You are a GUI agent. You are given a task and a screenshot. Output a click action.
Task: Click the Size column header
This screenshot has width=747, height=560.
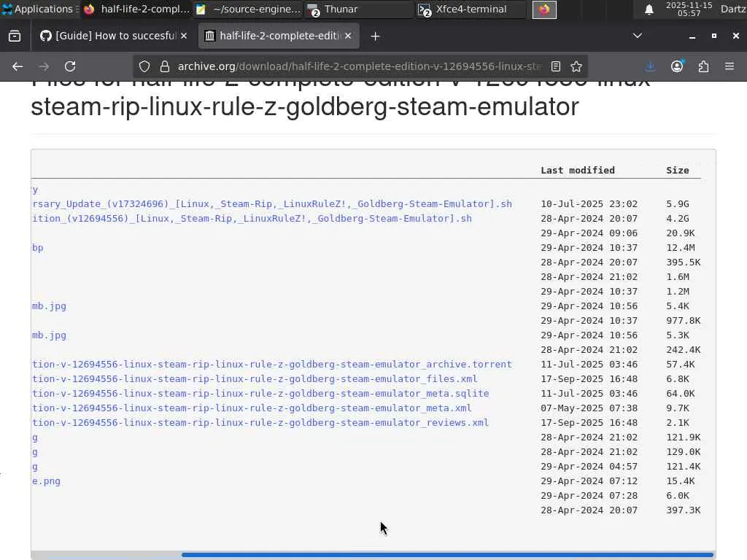(678, 171)
